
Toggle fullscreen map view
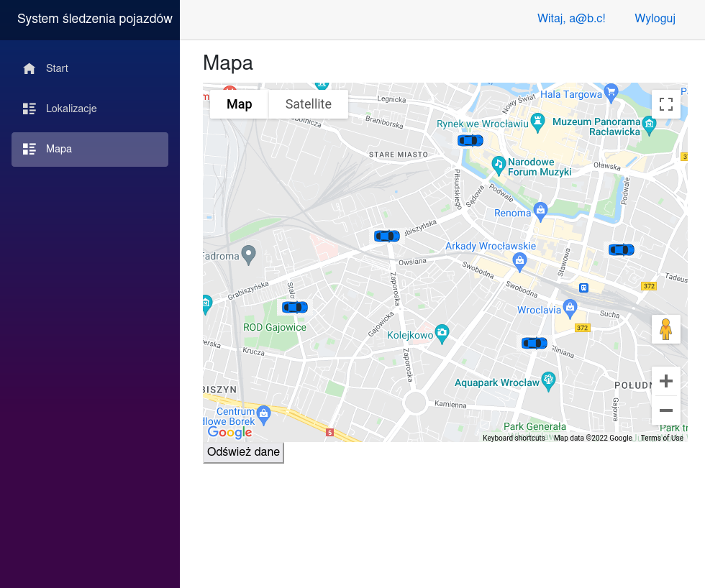(x=665, y=104)
